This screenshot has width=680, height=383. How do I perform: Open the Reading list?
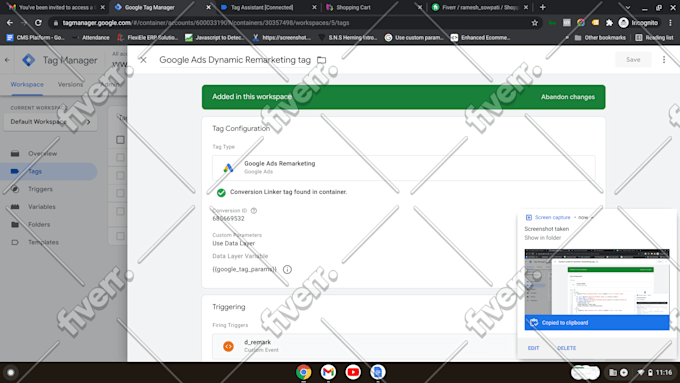point(654,38)
